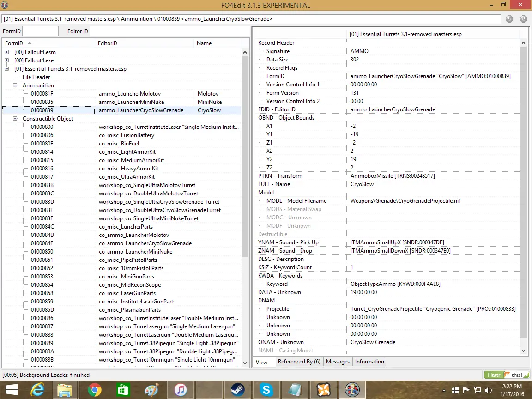Open iTunes from the taskbar
This screenshot has height=399, width=532.
pos(180,390)
